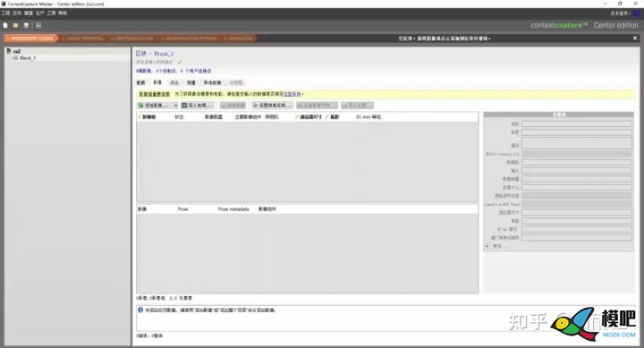Click the 区块 - Block_1 heading
Viewport: 644px width, 348px height.
click(x=155, y=54)
